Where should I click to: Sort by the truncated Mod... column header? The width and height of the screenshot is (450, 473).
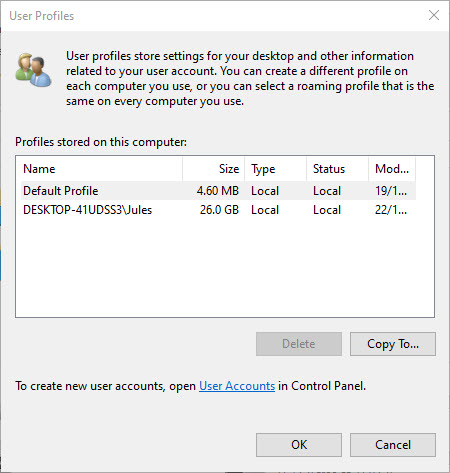click(392, 169)
